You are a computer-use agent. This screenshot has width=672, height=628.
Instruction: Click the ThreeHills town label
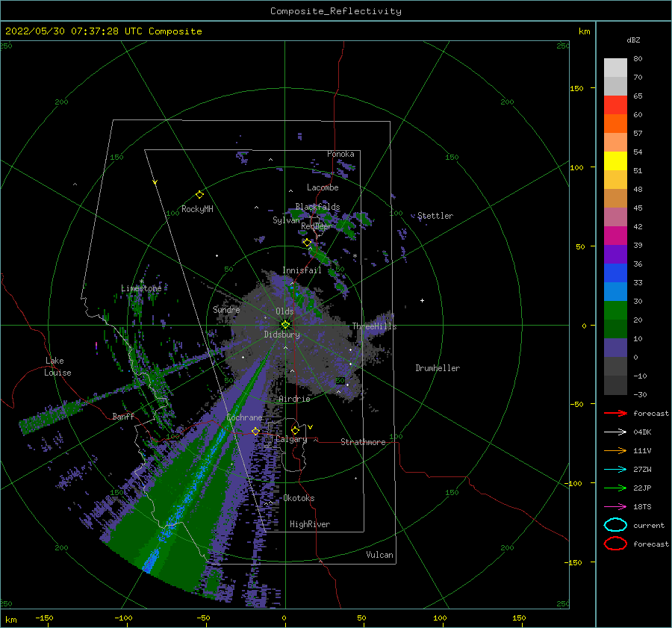coord(374,326)
